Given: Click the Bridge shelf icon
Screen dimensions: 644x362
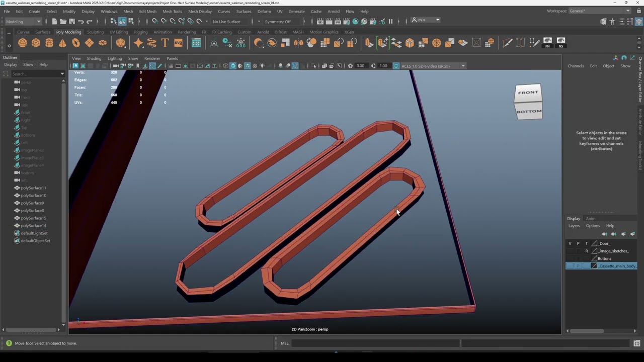Looking at the screenshot, I should click(396, 43).
